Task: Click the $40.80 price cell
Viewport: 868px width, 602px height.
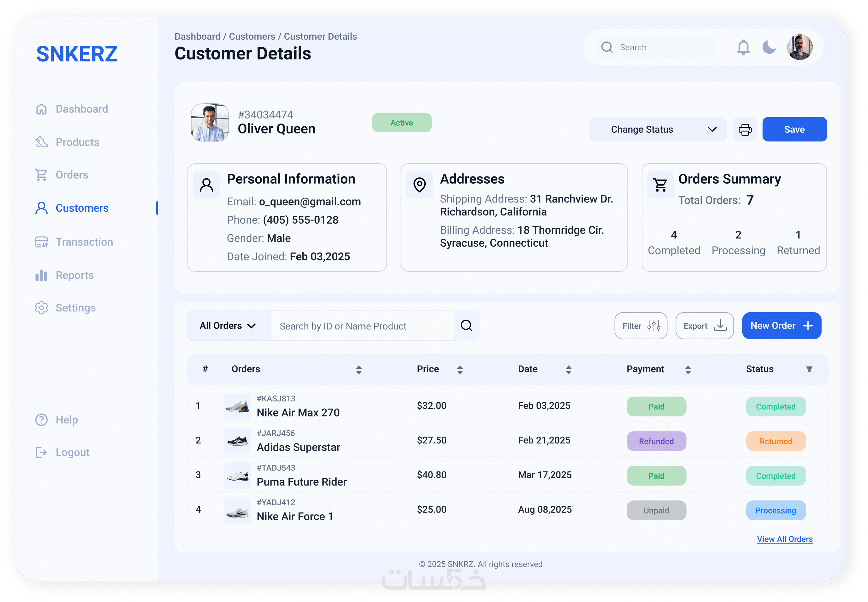Action: (432, 475)
